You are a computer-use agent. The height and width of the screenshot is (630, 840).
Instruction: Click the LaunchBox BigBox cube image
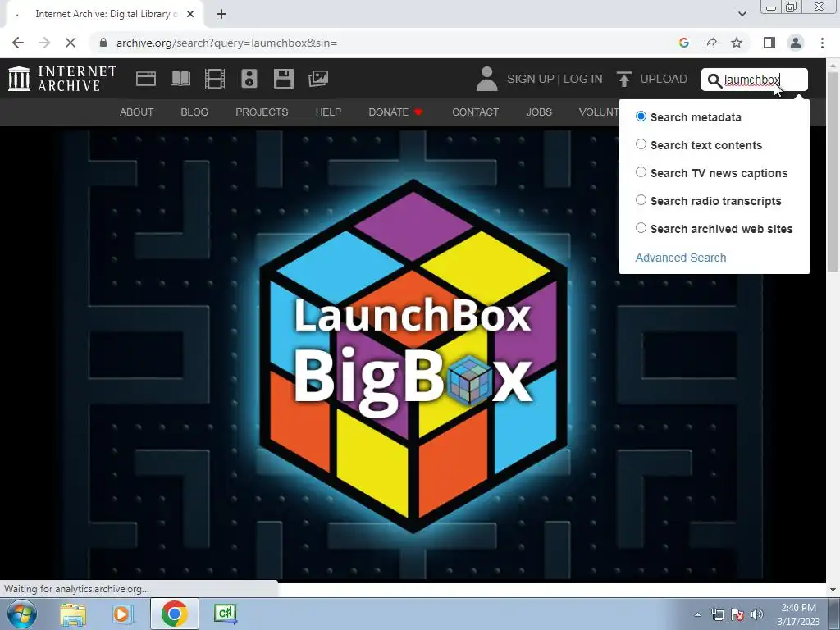[413, 355]
